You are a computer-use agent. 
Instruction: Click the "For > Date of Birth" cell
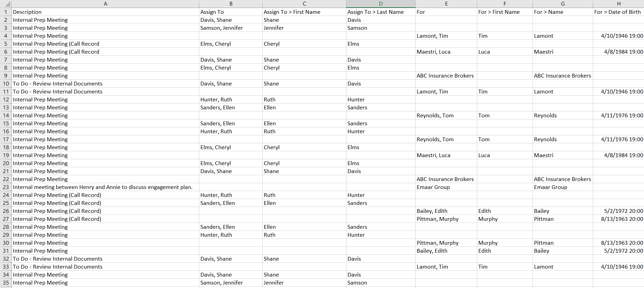point(617,12)
